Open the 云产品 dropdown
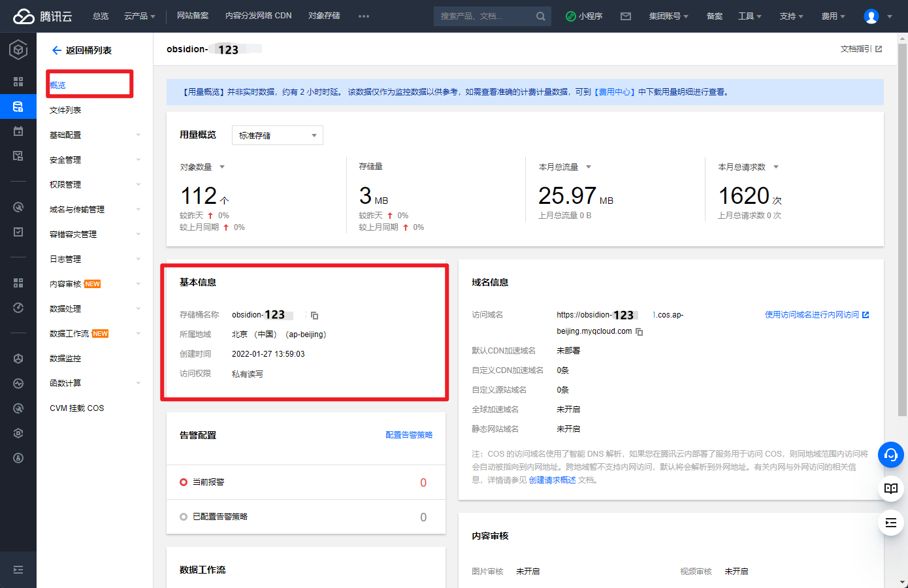908x588 pixels. [x=140, y=16]
